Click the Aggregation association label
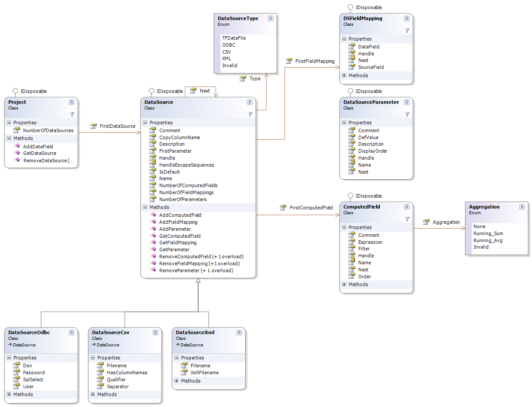 [446, 222]
